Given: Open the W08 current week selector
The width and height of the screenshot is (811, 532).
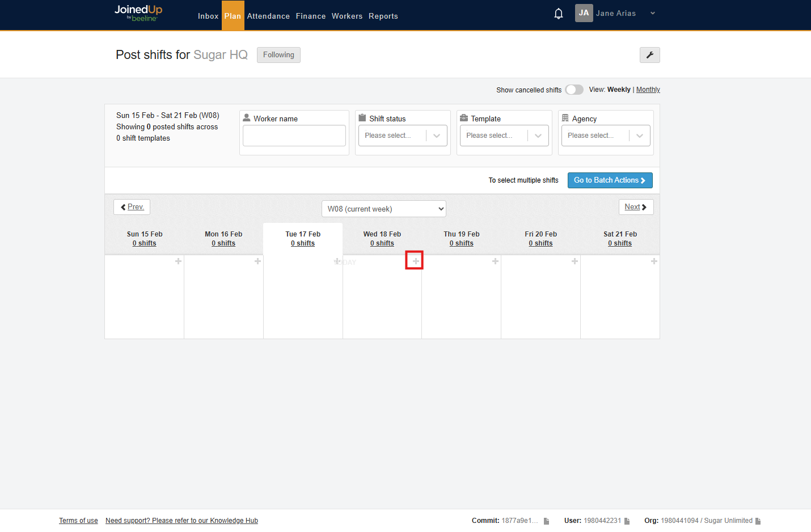Looking at the screenshot, I should tap(383, 209).
